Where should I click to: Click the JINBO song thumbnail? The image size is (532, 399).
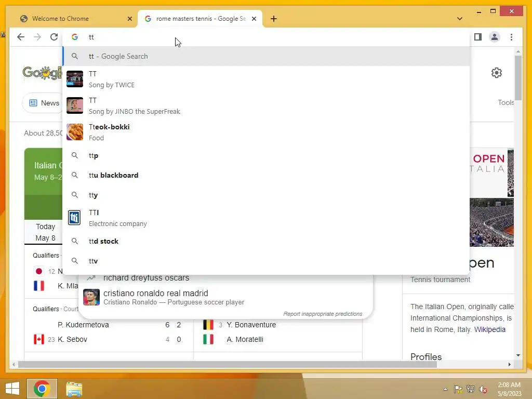[75, 105]
